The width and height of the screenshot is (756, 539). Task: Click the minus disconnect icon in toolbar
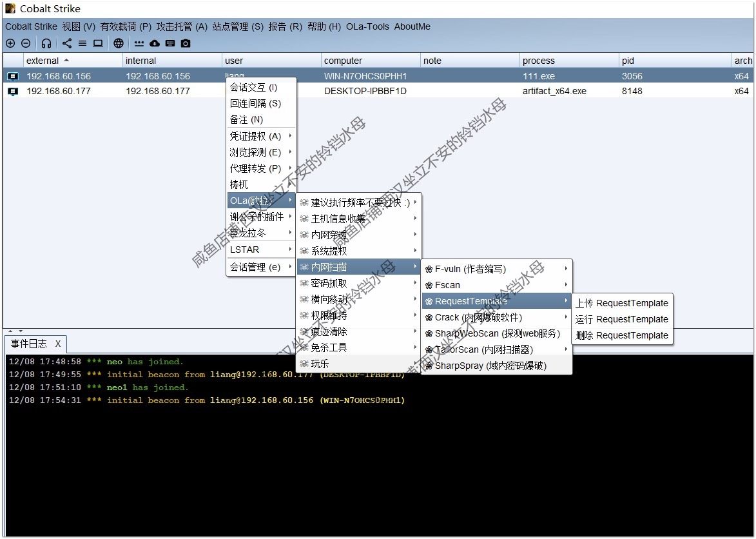26,43
